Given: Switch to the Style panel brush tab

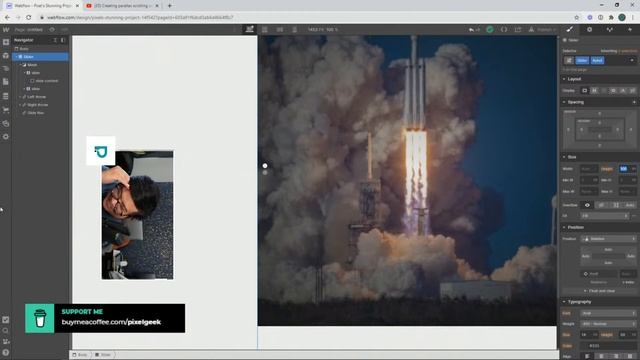Looking at the screenshot, I should pos(570,29).
